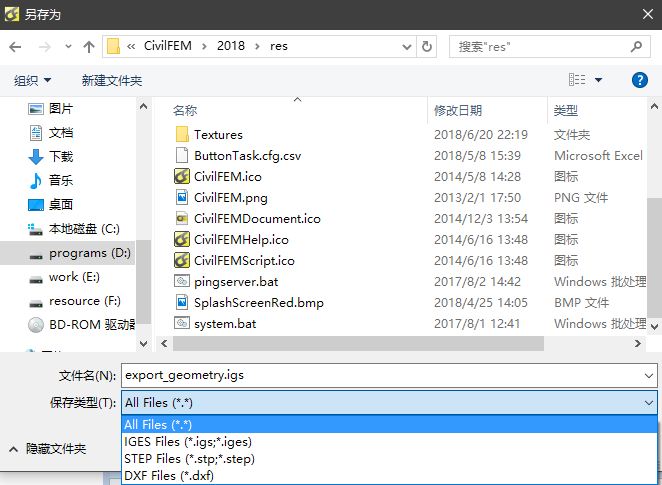The width and height of the screenshot is (662, 485).
Task: Click the Forward navigation arrow
Action: click(44, 46)
